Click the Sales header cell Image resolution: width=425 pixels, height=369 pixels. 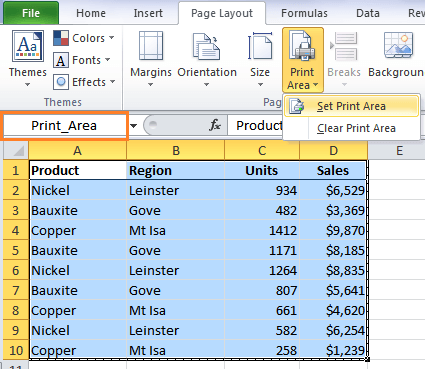point(333,170)
